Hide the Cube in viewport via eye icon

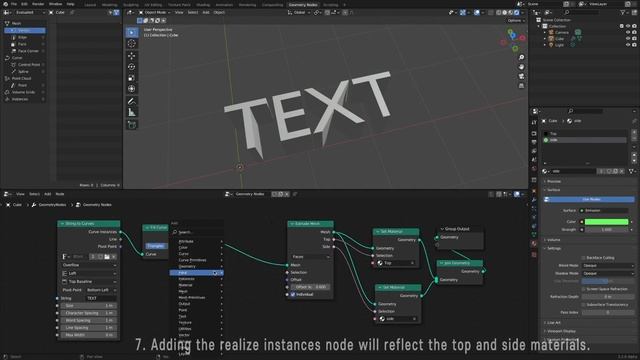pos(628,38)
